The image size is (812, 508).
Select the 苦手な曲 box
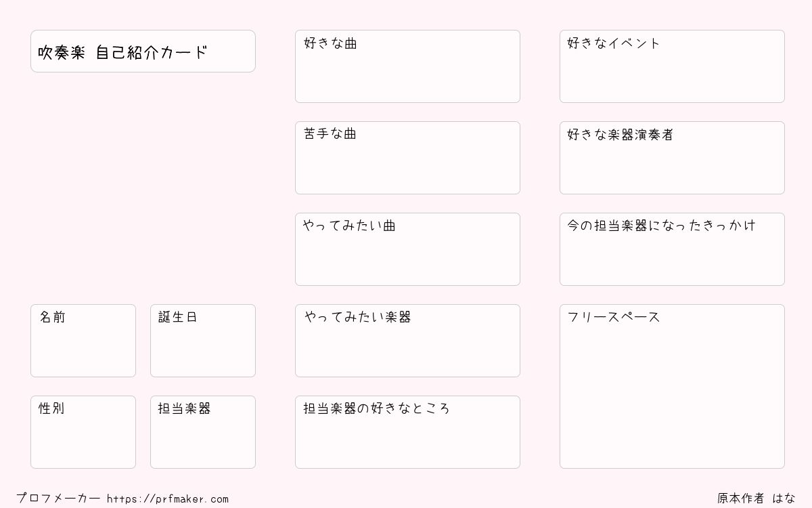click(407, 158)
